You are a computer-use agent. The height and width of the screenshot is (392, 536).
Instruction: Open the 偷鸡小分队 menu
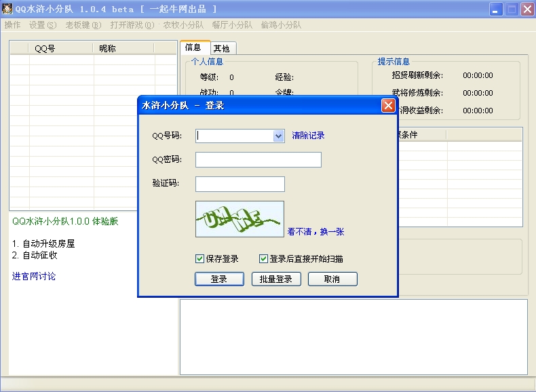click(x=281, y=25)
